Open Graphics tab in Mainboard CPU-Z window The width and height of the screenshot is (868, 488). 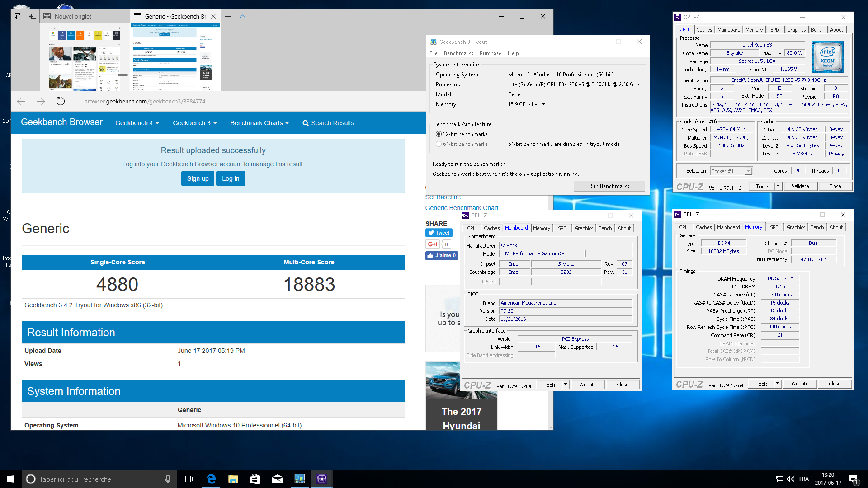584,228
